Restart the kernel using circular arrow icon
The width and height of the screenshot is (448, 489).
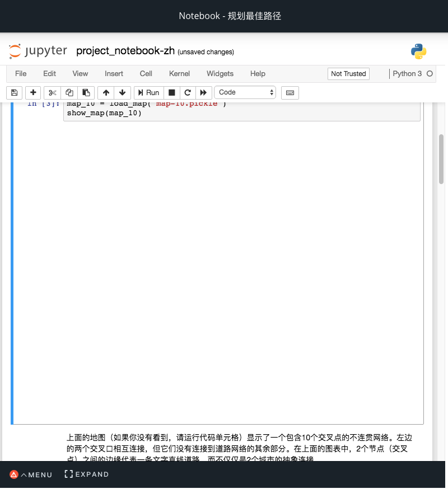click(x=187, y=92)
